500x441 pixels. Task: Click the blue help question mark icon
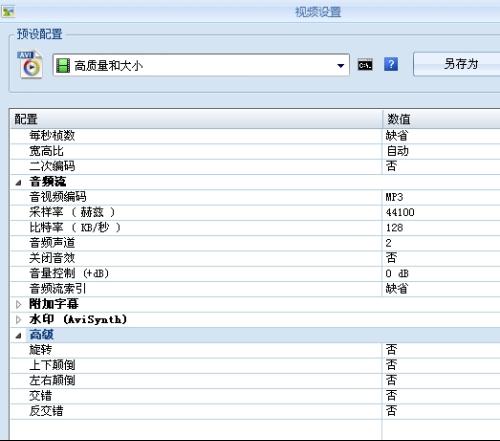click(x=391, y=64)
